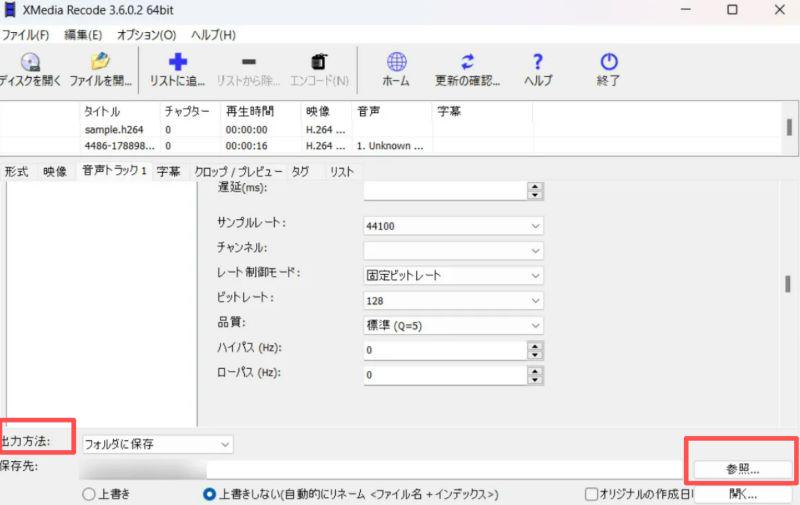Click the Open (開く...) button

point(742,494)
